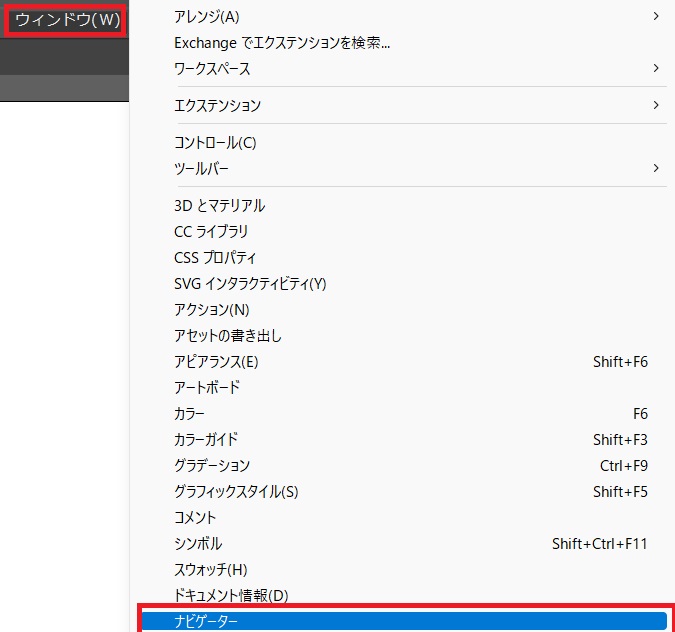Viewport: 675px width, 632px height.
Task: Open the CC ライブラリ panel
Action: tap(211, 232)
